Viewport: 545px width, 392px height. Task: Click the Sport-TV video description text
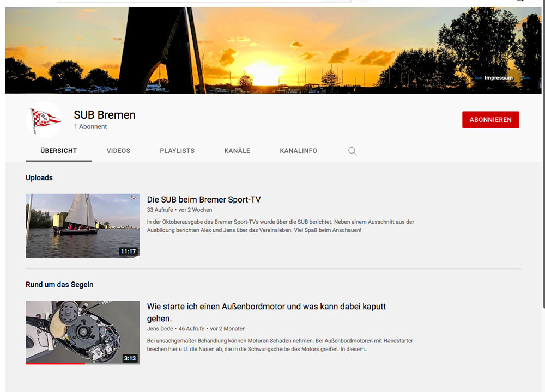[x=281, y=226]
